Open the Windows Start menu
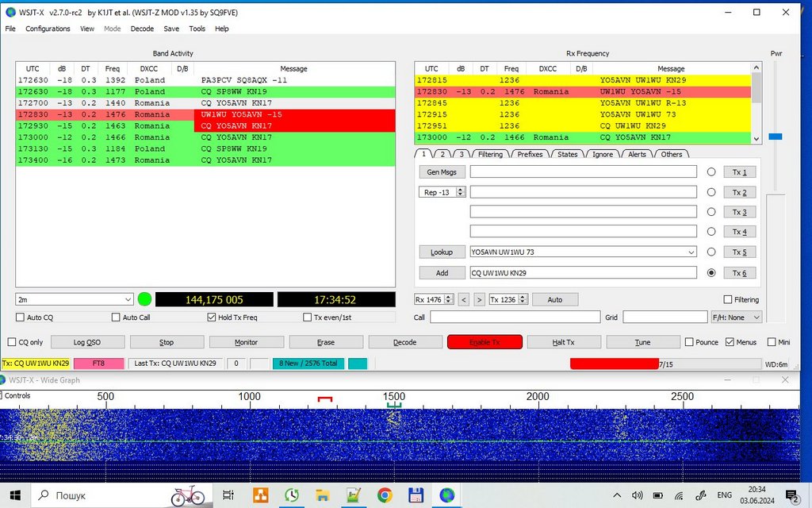The width and height of the screenshot is (812, 508). coord(15,495)
